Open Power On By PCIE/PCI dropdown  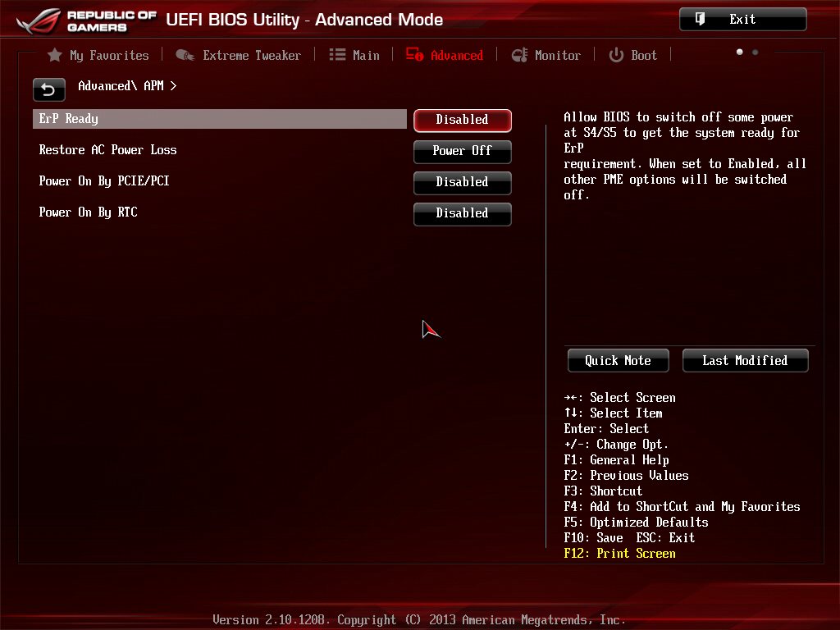click(463, 182)
